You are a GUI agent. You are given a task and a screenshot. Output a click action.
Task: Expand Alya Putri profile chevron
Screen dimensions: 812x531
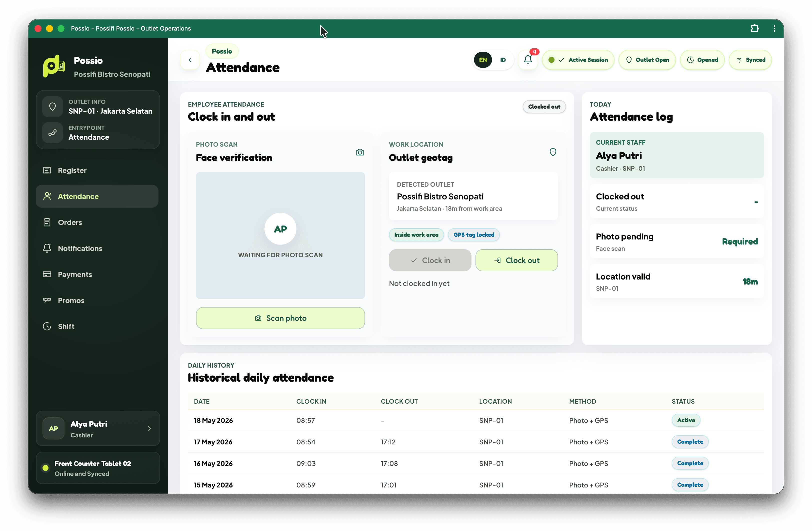[149, 428]
